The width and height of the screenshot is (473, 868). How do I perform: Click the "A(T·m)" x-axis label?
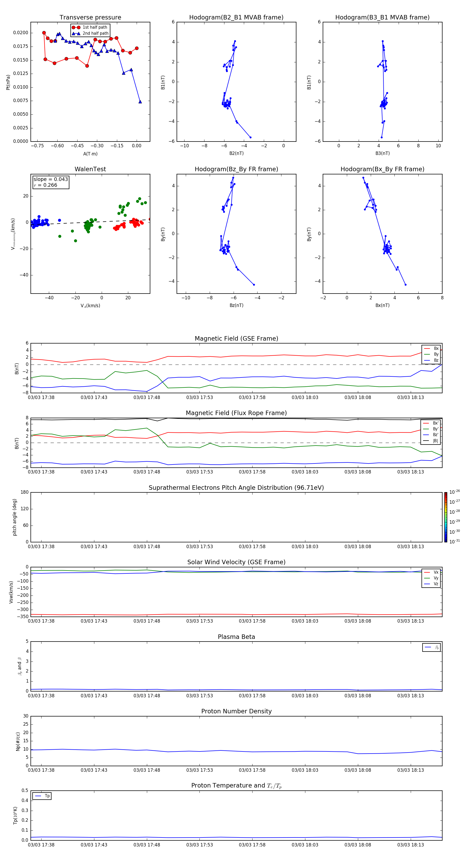point(90,154)
